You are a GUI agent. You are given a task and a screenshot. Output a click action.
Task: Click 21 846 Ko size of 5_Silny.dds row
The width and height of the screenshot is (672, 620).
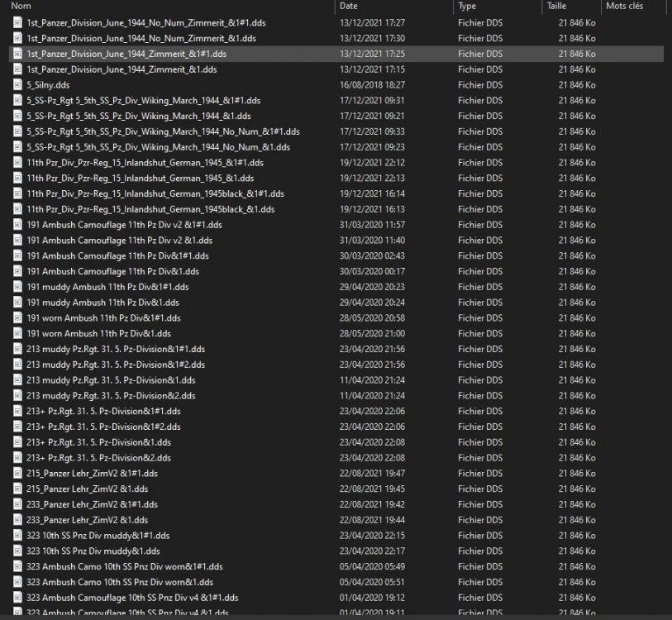tap(577, 85)
